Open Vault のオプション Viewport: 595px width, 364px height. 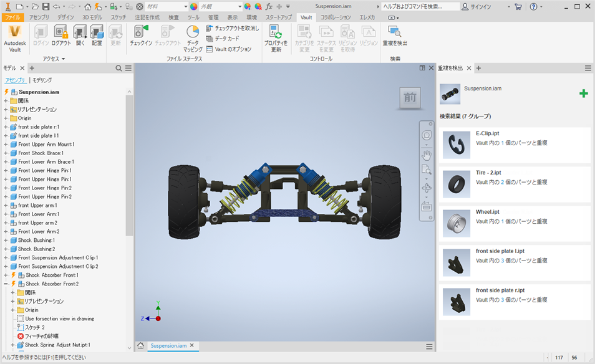(x=228, y=49)
